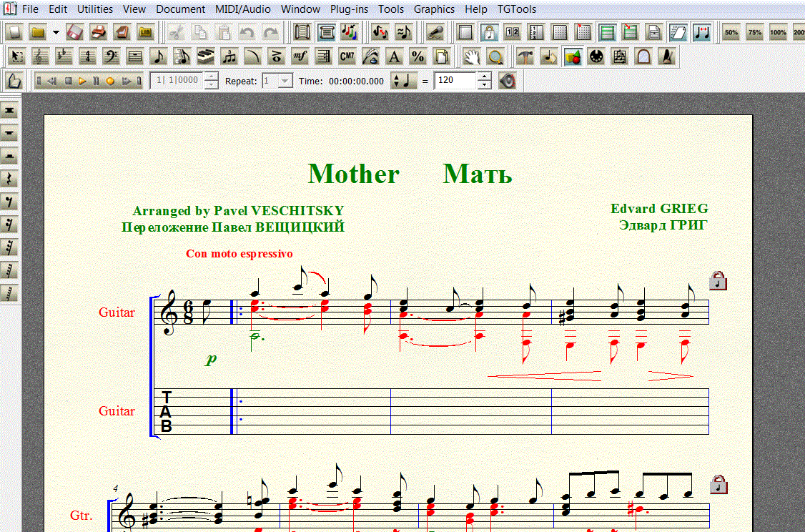Viewport: 805px width, 532px height.
Task: Toggle the note spacing icon with red arrow
Action: coord(702,32)
